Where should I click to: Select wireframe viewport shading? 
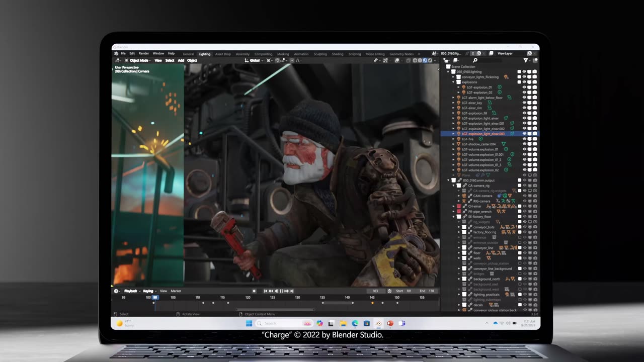415,60
